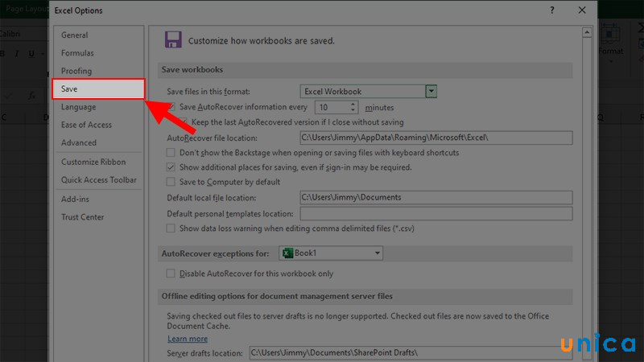Uncheck Show additional places for saving
644x362 pixels.
[x=171, y=167]
